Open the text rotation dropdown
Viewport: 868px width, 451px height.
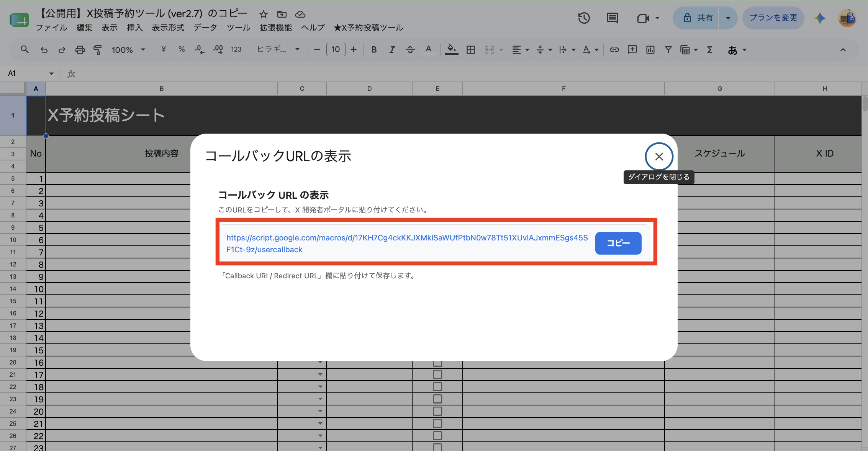coord(591,50)
